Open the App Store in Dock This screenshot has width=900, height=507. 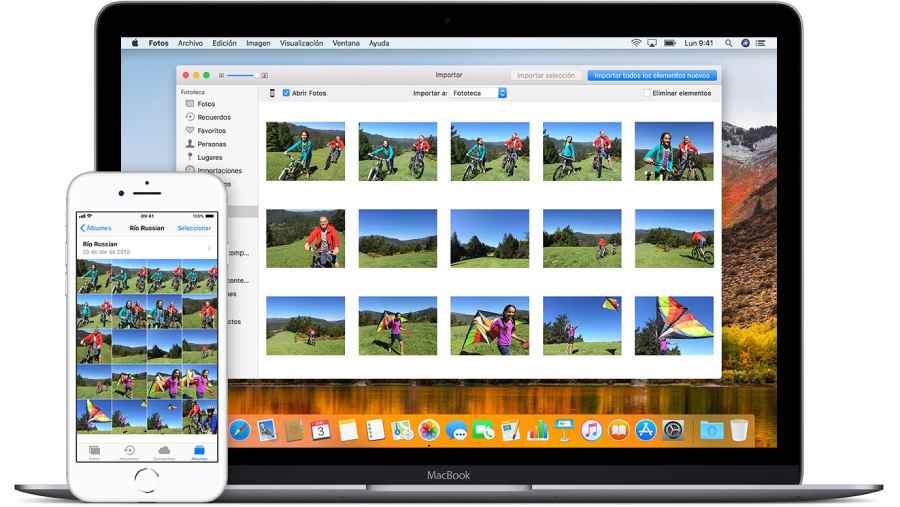coord(646,430)
